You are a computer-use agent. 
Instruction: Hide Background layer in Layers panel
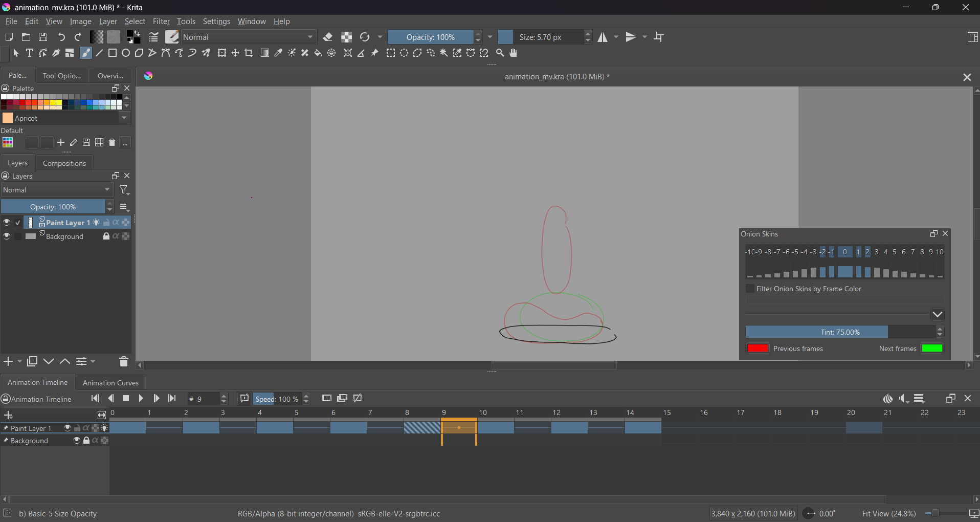(7, 236)
